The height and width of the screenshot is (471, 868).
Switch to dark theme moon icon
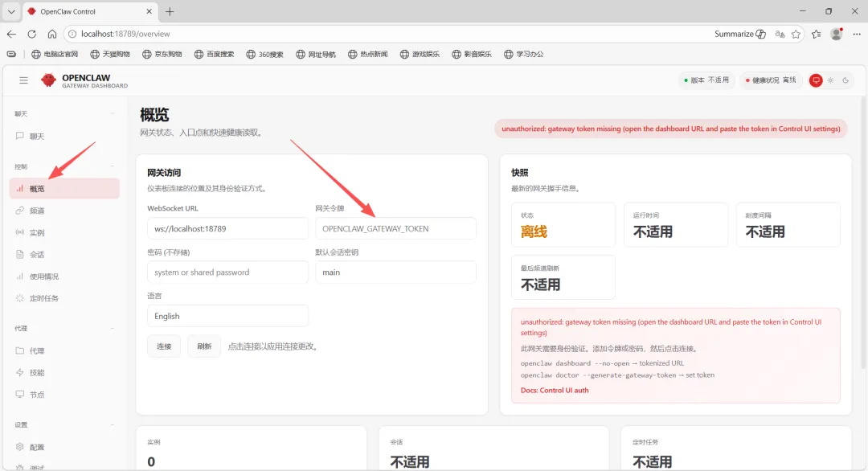pos(845,80)
